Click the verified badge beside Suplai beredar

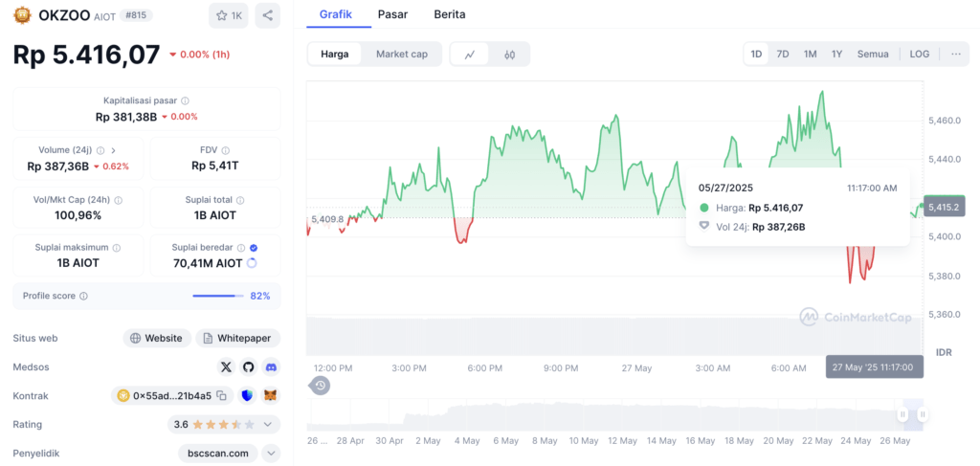point(253,248)
